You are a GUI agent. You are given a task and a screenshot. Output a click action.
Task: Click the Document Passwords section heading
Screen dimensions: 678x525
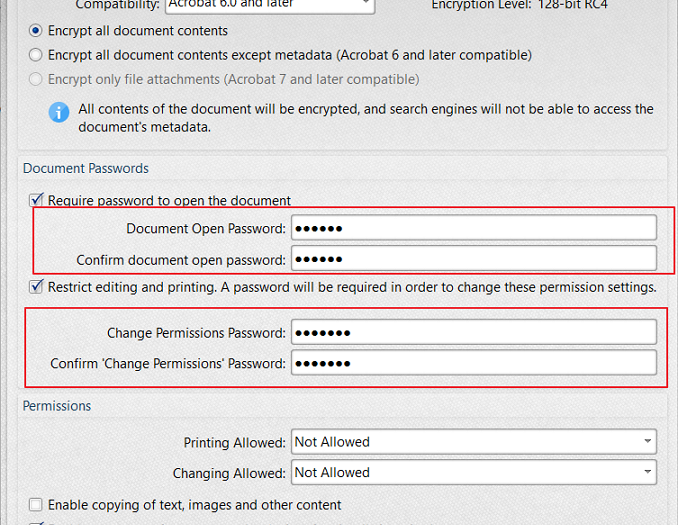point(86,168)
